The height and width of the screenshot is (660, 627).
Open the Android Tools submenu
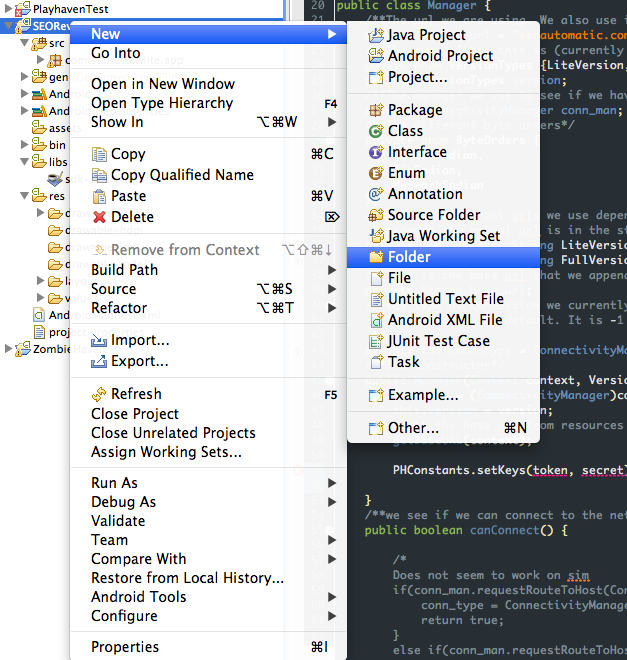[x=138, y=597]
